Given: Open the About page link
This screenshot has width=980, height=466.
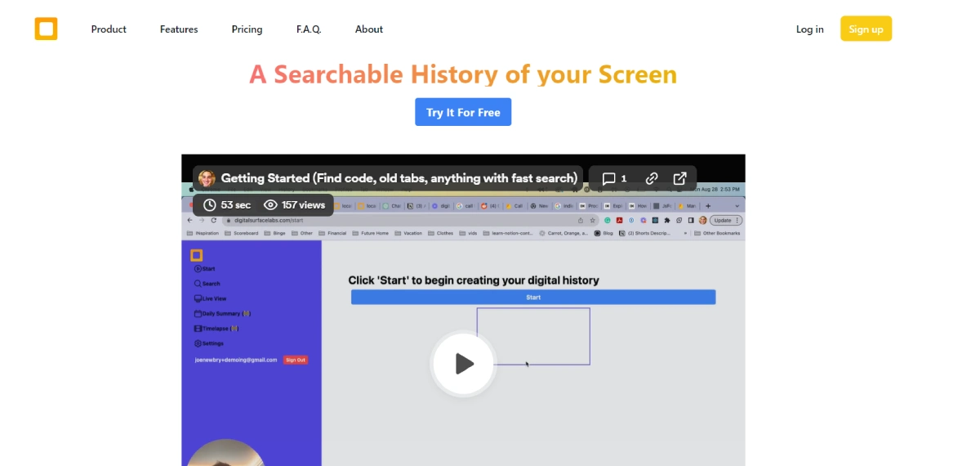Looking at the screenshot, I should click(x=368, y=29).
